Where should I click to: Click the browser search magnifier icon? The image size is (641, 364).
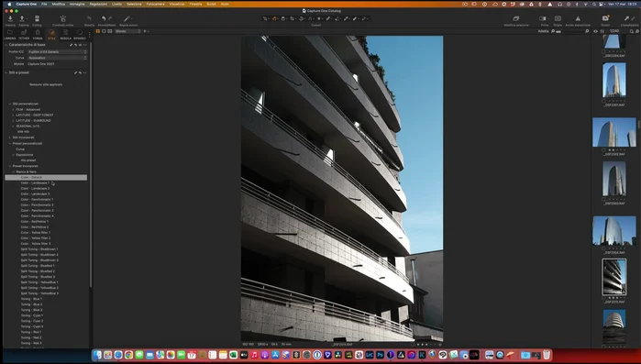[x=632, y=31]
